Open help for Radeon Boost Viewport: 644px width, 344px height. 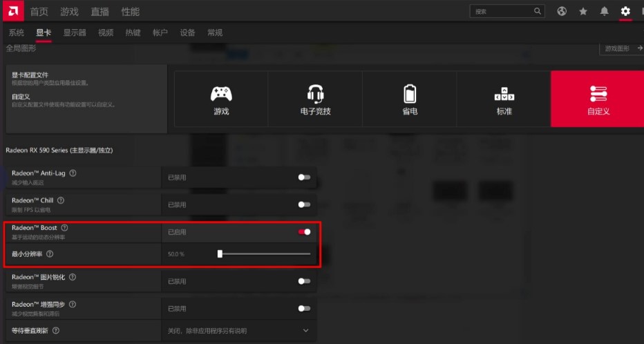point(64,227)
